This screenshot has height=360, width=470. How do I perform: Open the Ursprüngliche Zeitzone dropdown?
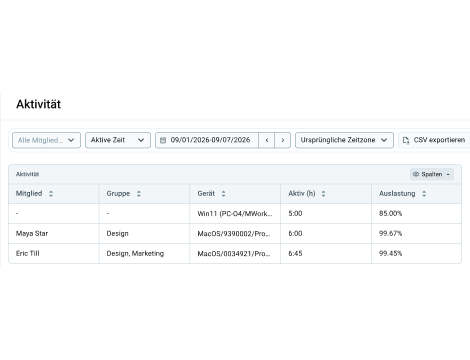344,140
